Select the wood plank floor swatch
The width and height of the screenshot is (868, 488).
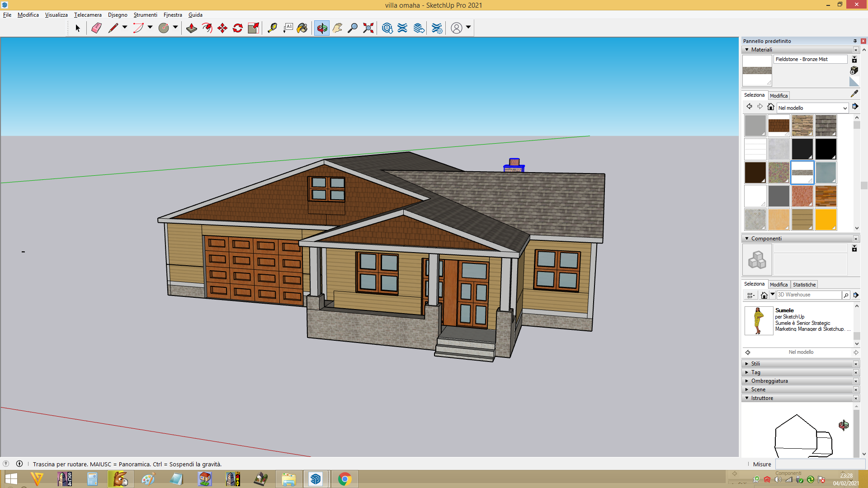826,196
